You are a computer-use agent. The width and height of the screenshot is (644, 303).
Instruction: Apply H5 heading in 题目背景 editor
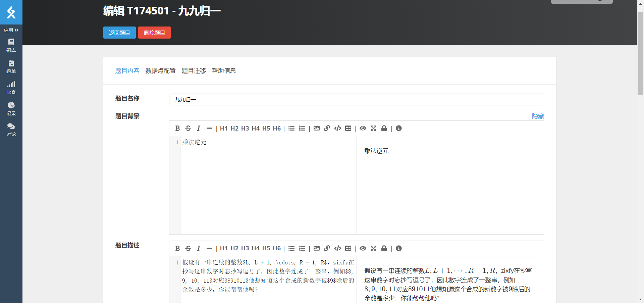266,128
